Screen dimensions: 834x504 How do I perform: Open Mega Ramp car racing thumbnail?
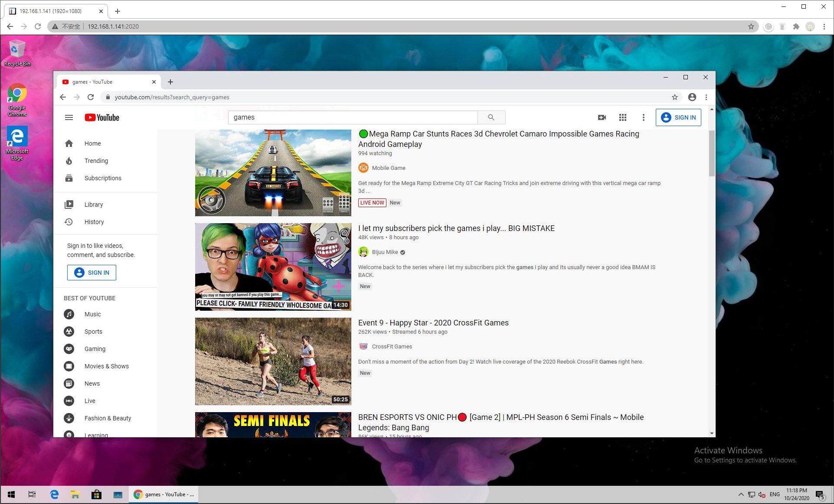(273, 173)
